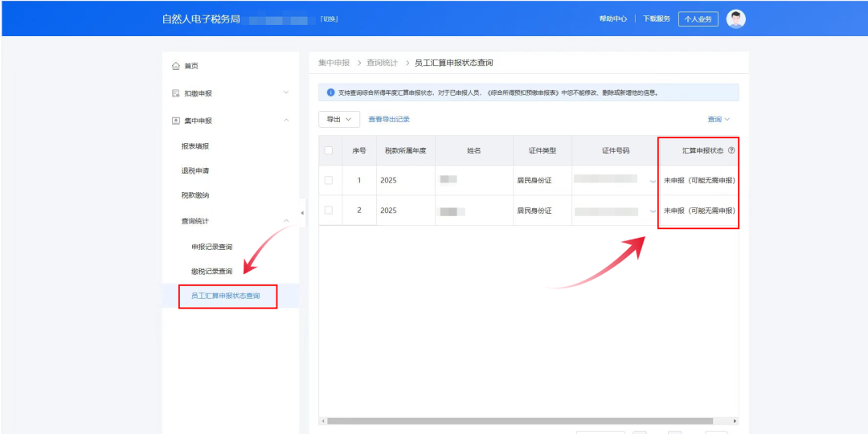Screen dimensions: 868x434
Task: Expand the 扣缴申报 menu chevron
Action: point(286,92)
